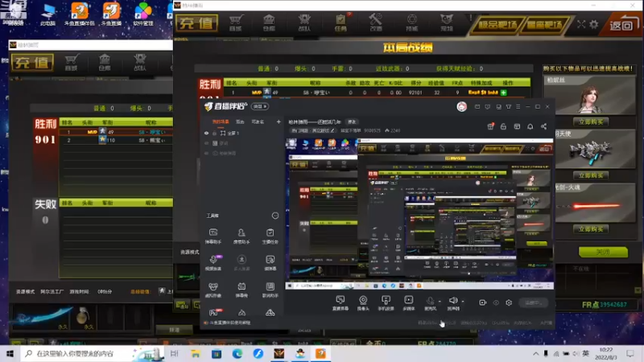Open the 极品靶场 gold tab in game
Image resolution: width=644 pixels, height=362 pixels.
point(497,25)
